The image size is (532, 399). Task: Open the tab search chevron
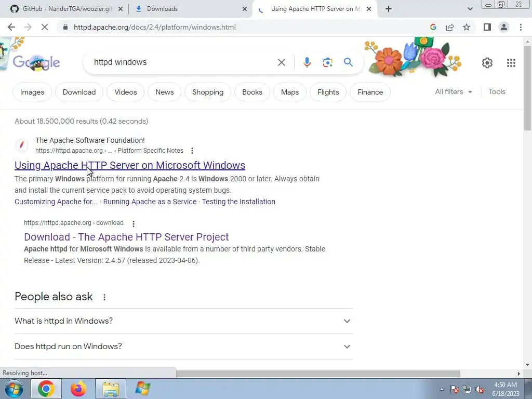coord(470,9)
